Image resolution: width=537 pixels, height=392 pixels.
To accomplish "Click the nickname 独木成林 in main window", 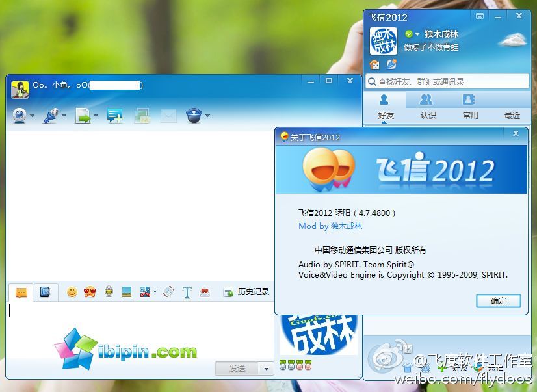I will click(441, 34).
